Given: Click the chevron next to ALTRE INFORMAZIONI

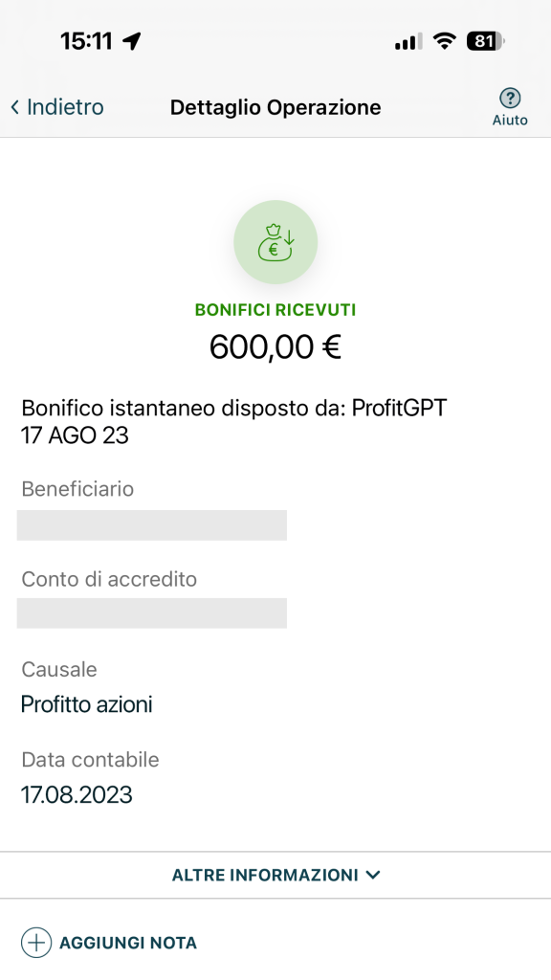Looking at the screenshot, I should pyautogui.click(x=373, y=875).
